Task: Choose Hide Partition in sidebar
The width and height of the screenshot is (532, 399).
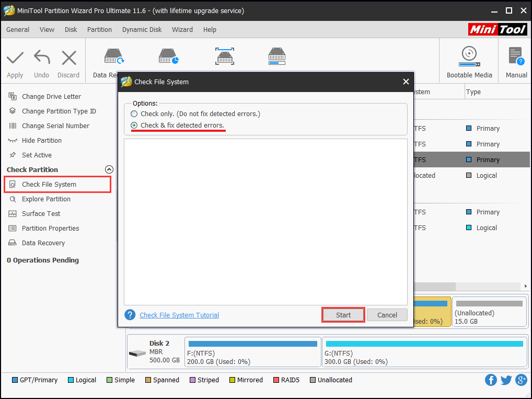Action: (x=41, y=140)
